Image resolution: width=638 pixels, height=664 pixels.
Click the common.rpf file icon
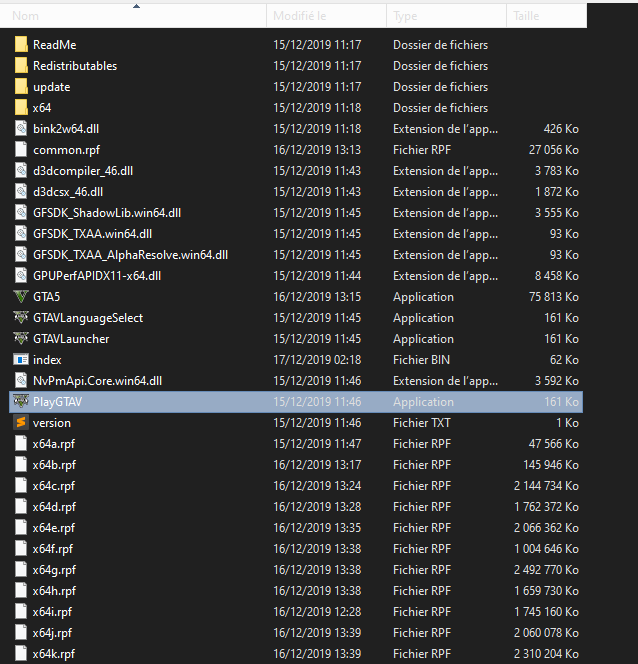pos(22,150)
